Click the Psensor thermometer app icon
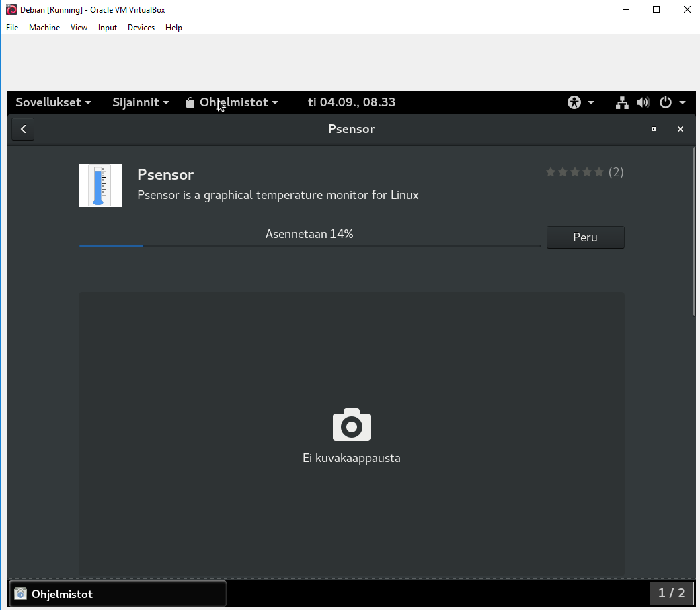Image resolution: width=700 pixels, height=610 pixels. pyautogui.click(x=100, y=186)
